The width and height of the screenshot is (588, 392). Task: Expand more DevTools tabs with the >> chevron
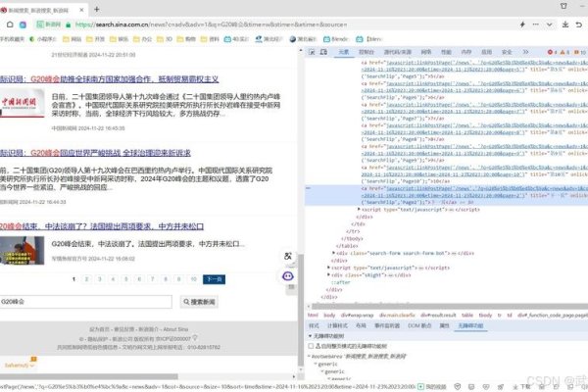pyautogui.click(x=525, y=52)
